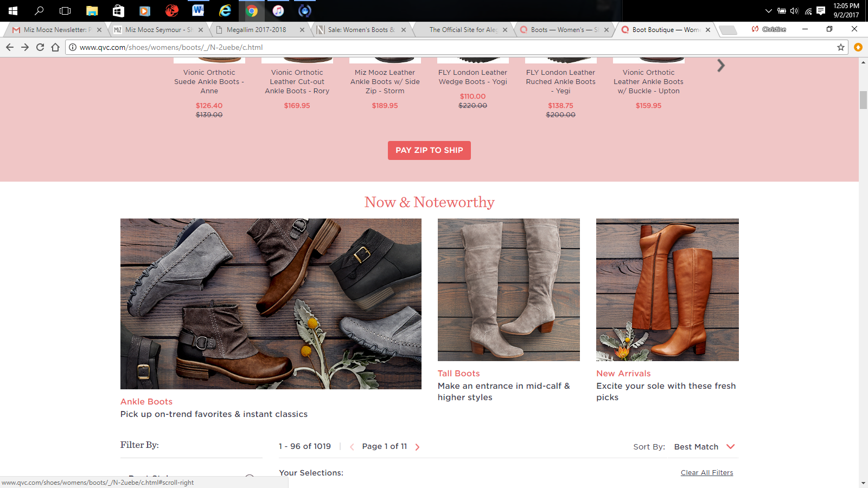Click the browser back arrow
The image size is (868, 488).
[x=10, y=47]
